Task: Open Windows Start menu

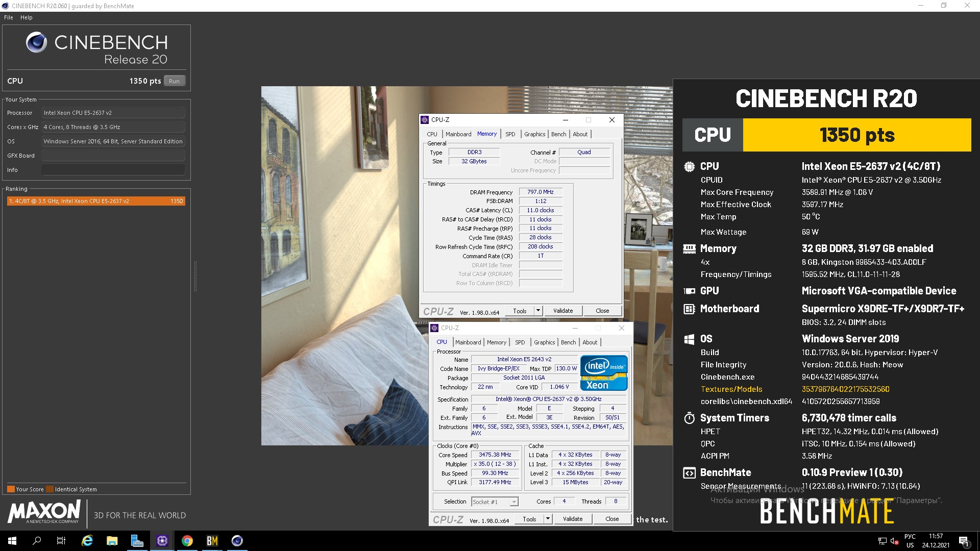Action: (x=12, y=541)
